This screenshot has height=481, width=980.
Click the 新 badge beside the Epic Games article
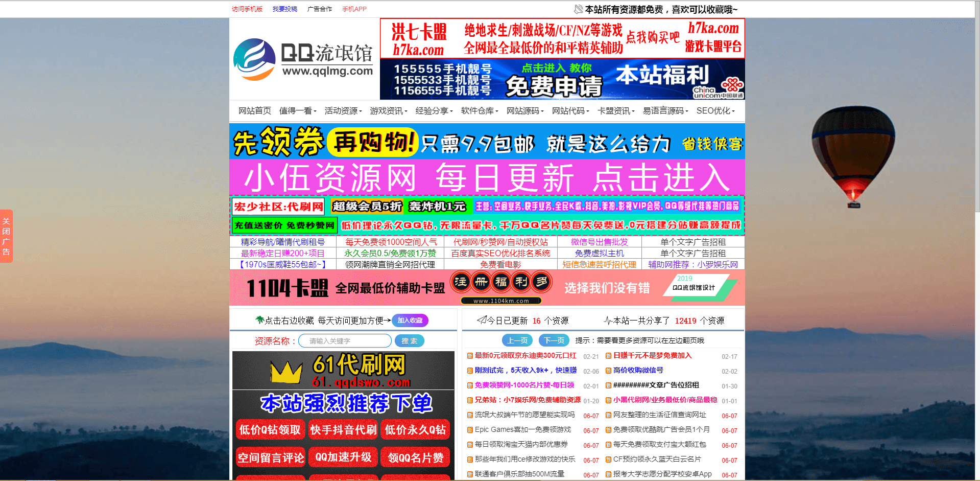[469, 430]
